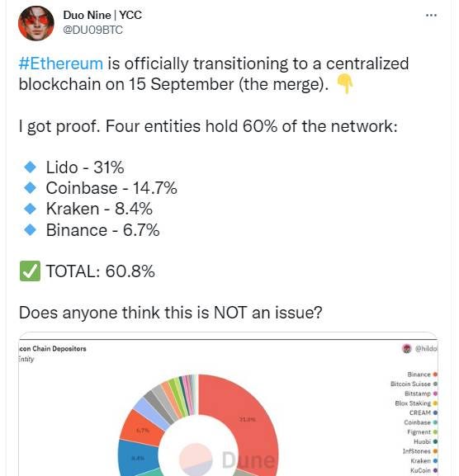This screenshot has height=476, width=459.
Task: Select the pointing-down hand emoji
Action: coord(345,84)
